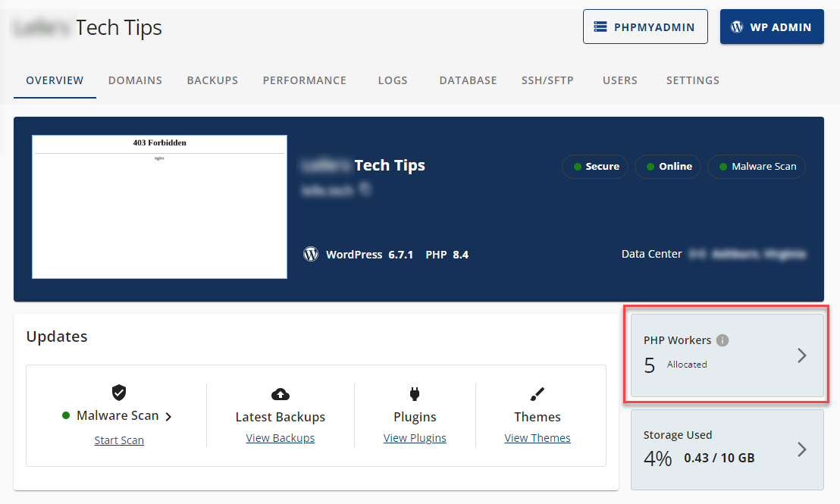Go to the Performance tab
Image resolution: width=840 pixels, height=504 pixels.
coord(304,80)
